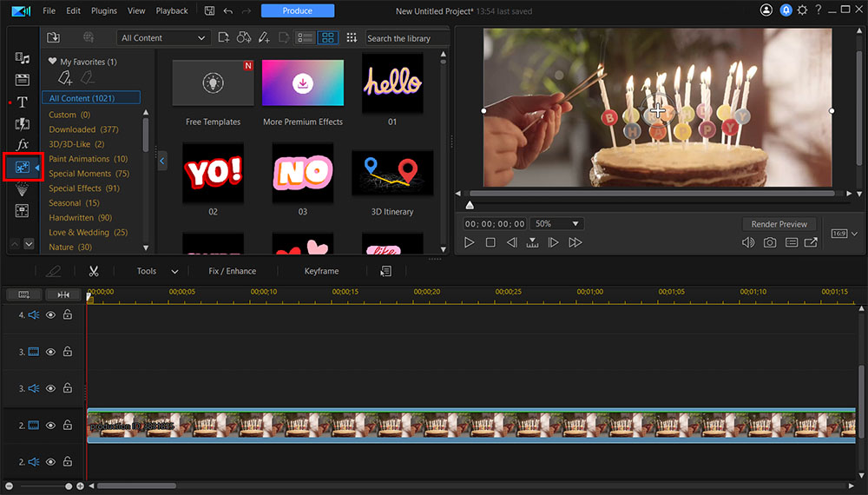This screenshot has height=495, width=868.
Task: Expand the Tools dropdown menu
Action: point(157,271)
